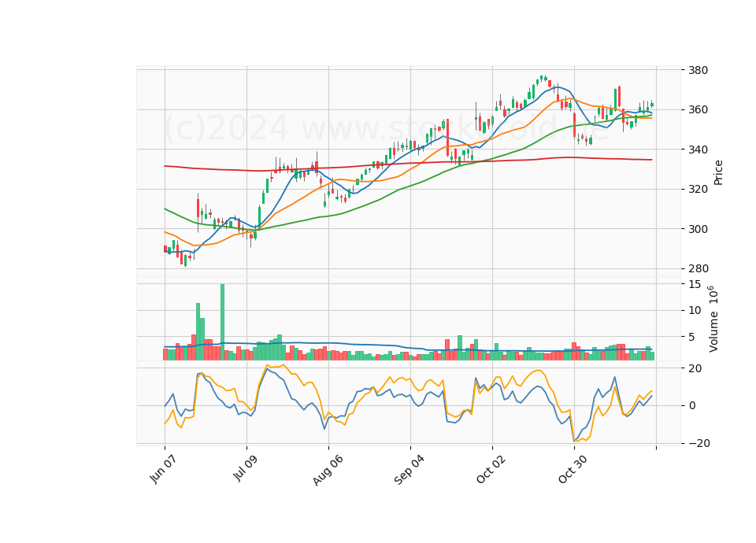
Task: Click the 'Sep 04' date label
Action: pyautogui.click(x=409, y=470)
